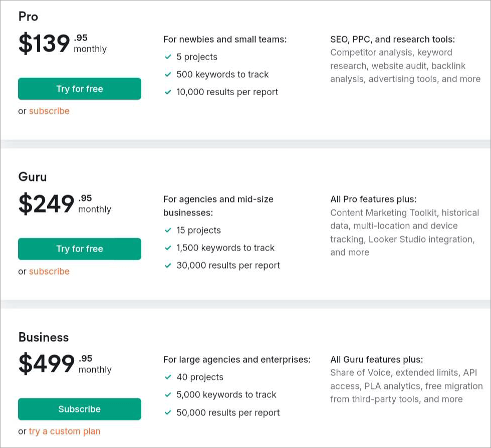Viewport: 491px width, 448px height.
Task: Click the checkmark beside "15 projects"
Action: point(168,231)
